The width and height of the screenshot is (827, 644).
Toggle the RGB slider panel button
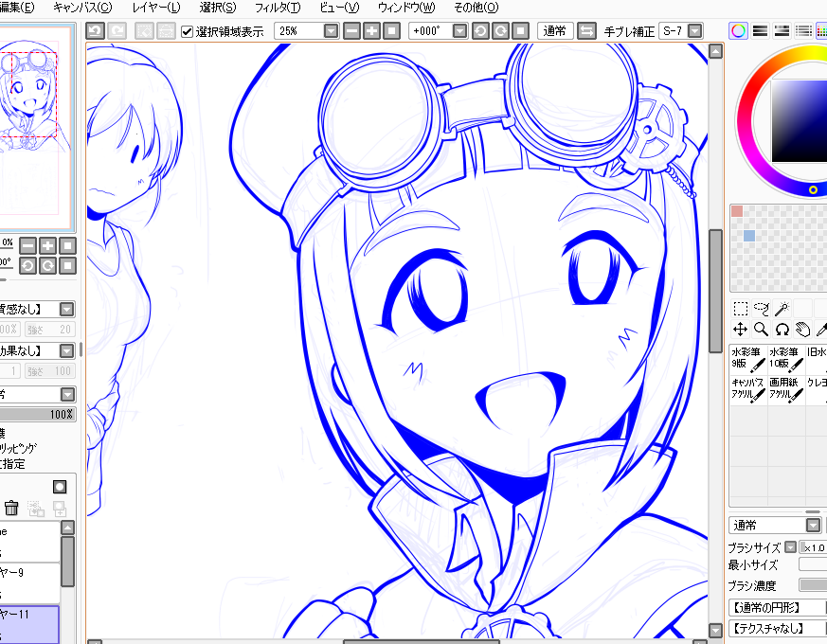coord(760,30)
